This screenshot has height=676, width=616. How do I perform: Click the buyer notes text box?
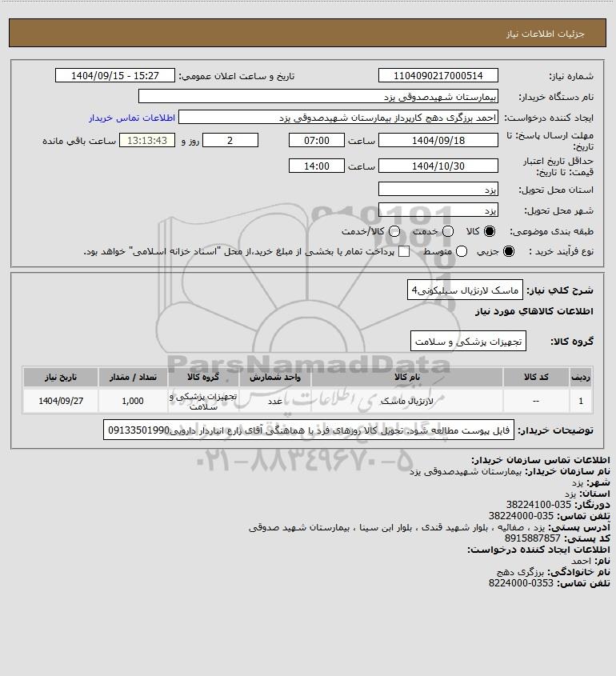point(309,430)
